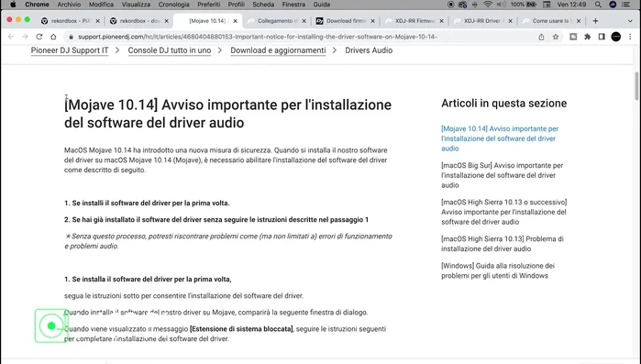Bookmark this page with star
Screen dimensions: 641x364
556,37
